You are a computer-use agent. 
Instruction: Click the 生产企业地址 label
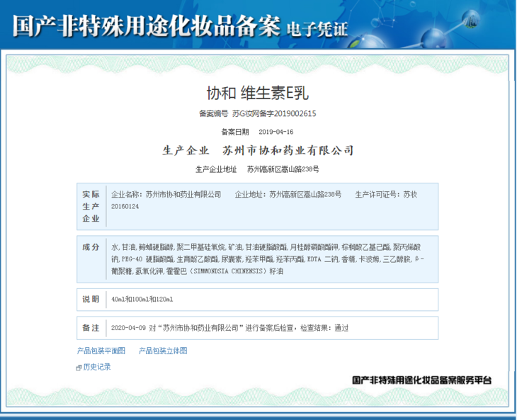pyautogui.click(x=216, y=169)
